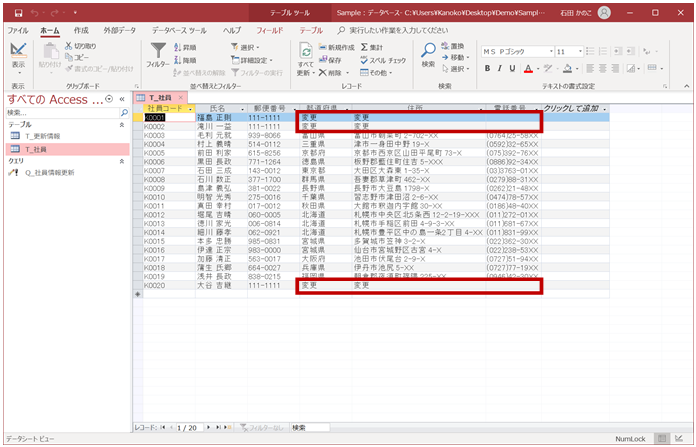Open the 外部データ ribbon tab
Image resolution: width=696 pixels, height=447 pixels.
[x=120, y=31]
